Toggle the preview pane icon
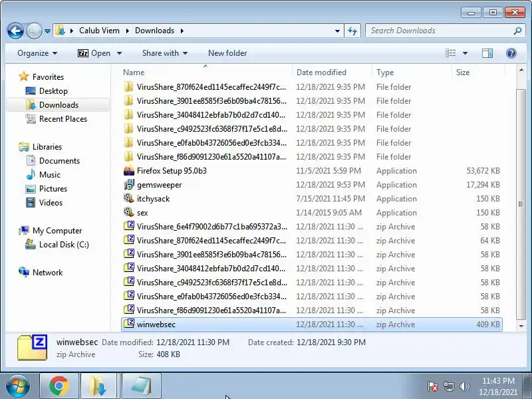This screenshot has height=399, width=532. click(487, 53)
